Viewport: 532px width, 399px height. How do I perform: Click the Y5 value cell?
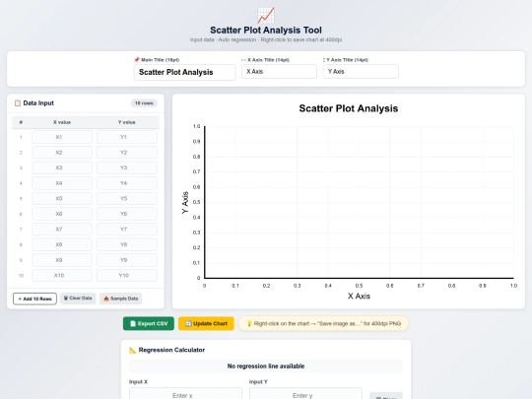coord(126,198)
